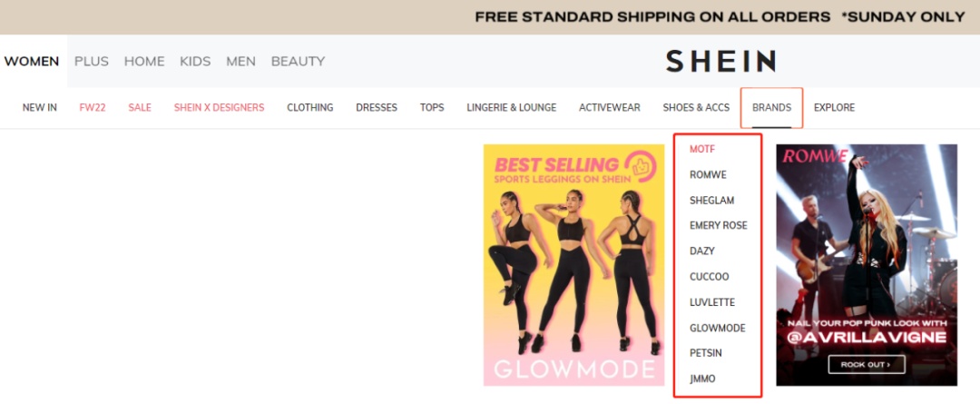980x404 pixels.
Task: Click the SHEIN logo
Action: (720, 62)
